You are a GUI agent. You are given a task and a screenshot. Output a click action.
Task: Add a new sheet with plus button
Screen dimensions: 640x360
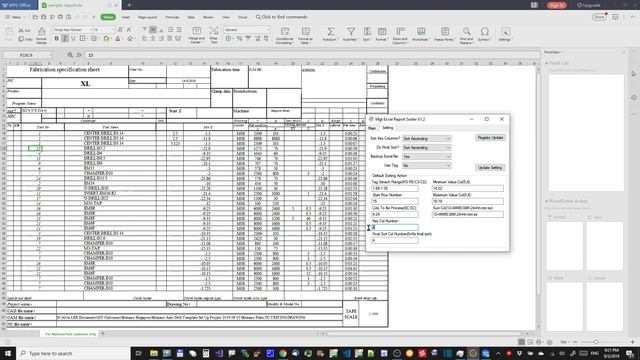(x=103, y=334)
